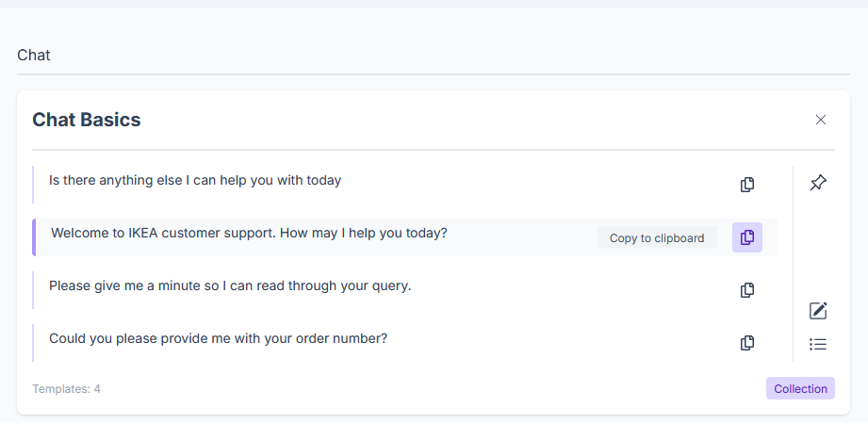Click the bulleted list icon in side panel
Viewport: 868px width, 423px height.
[x=818, y=345]
